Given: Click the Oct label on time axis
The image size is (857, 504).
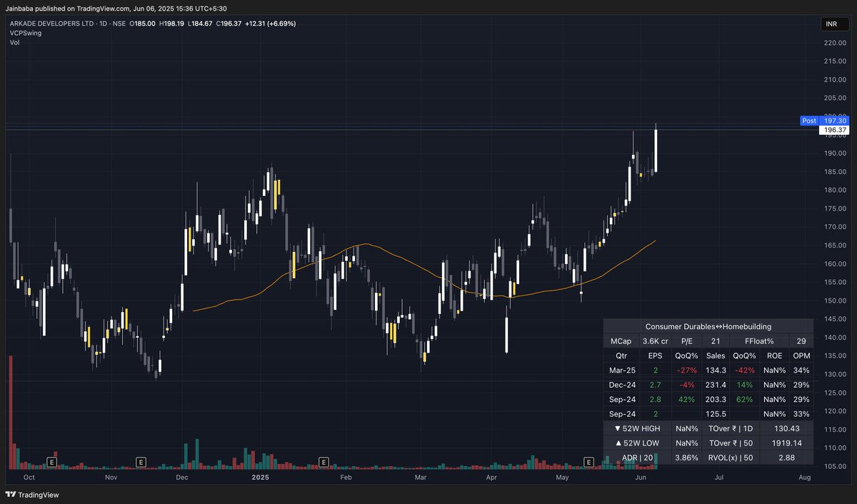Looking at the screenshot, I should coord(29,477).
